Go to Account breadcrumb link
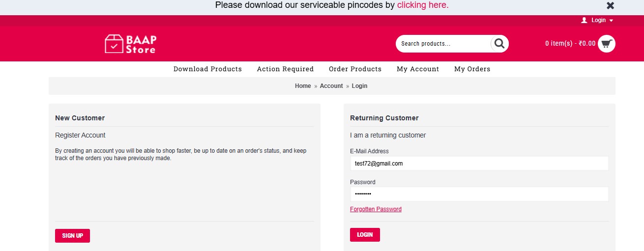 coord(331,86)
